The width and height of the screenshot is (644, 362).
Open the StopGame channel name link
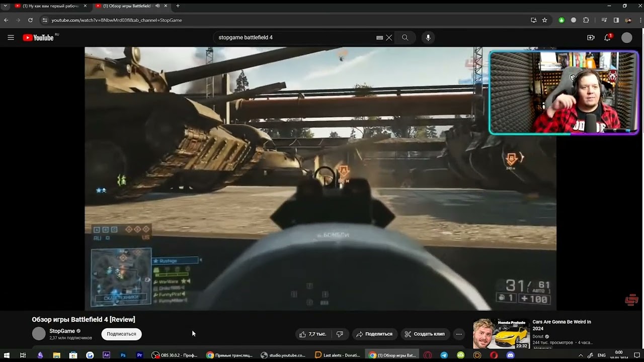tap(62, 331)
